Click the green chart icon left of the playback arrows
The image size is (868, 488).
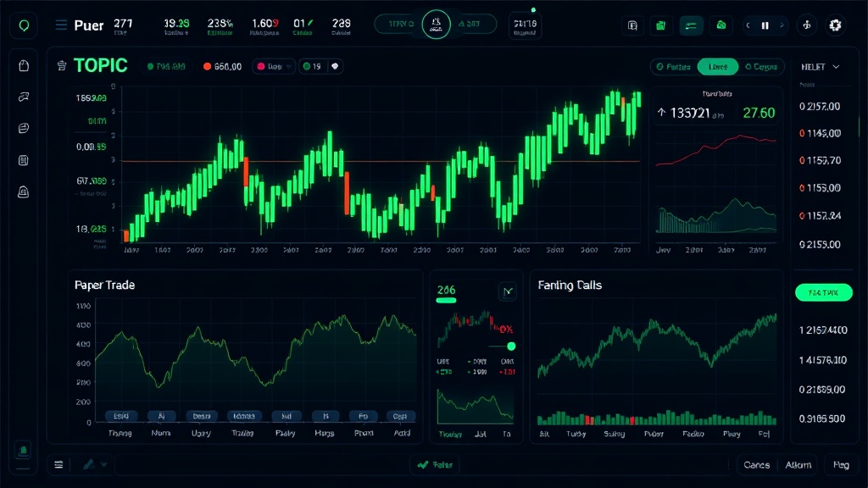[x=721, y=25]
